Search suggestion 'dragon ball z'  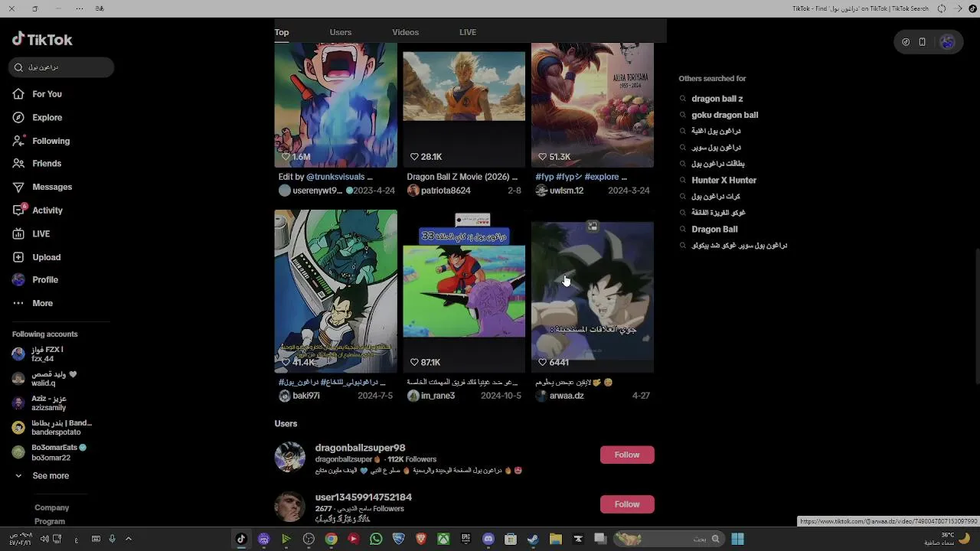click(717, 99)
